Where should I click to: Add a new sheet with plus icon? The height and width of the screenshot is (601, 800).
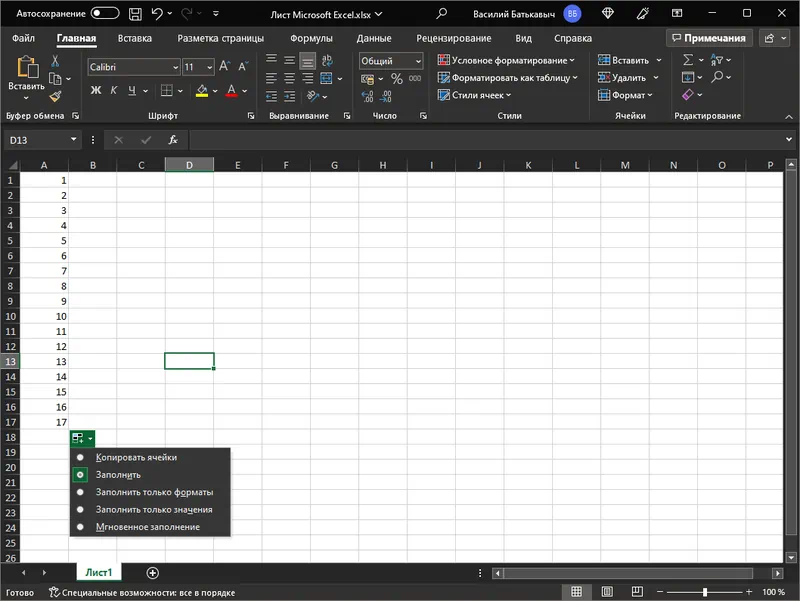(x=153, y=573)
